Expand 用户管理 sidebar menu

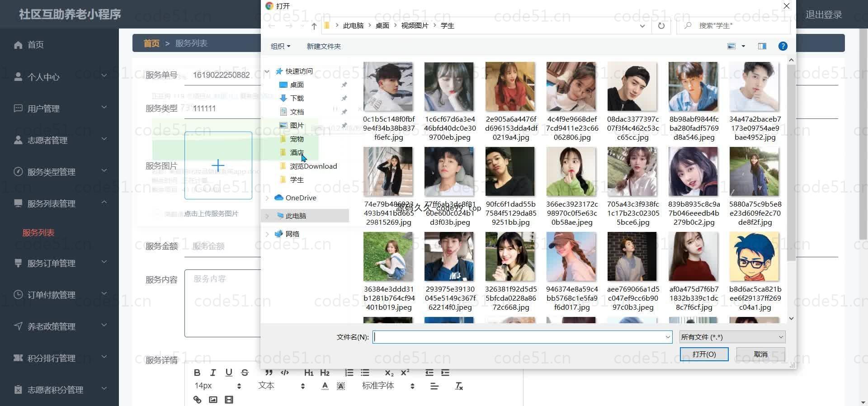click(x=59, y=108)
